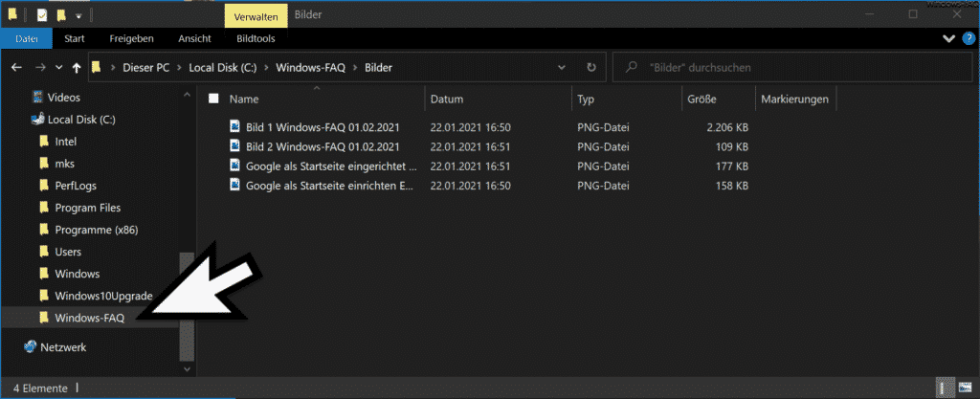Open the Datei menu
This screenshot has width=980, height=399.
click(27, 38)
